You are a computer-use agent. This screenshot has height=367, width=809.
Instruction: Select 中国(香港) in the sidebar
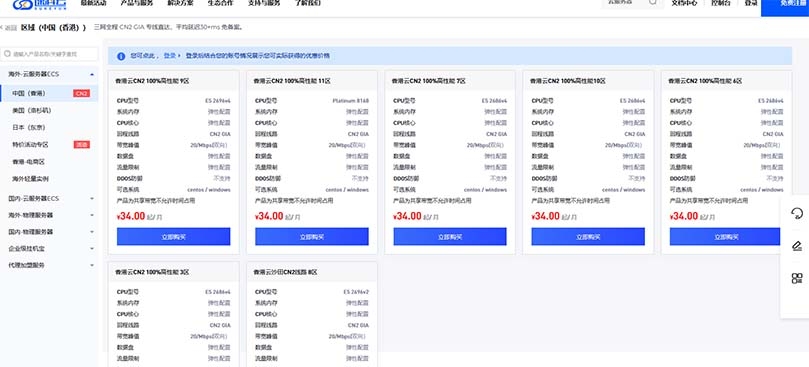point(50,93)
